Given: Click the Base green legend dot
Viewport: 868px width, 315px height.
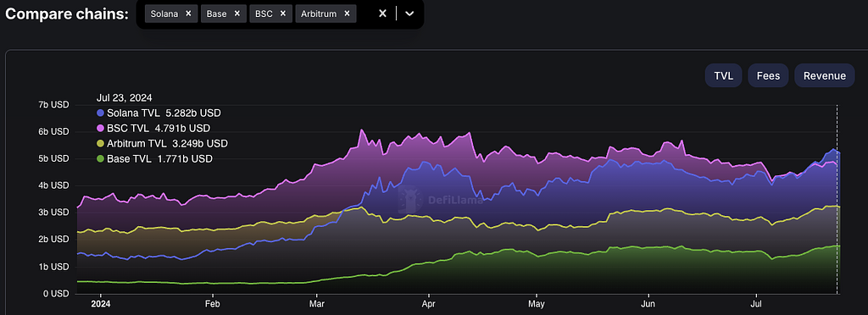Looking at the screenshot, I should pos(100,159).
